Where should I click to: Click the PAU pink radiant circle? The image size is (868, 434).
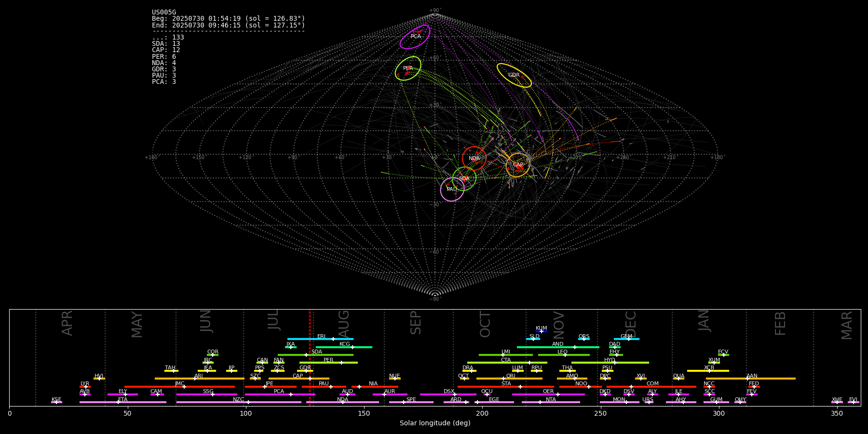[452, 189]
